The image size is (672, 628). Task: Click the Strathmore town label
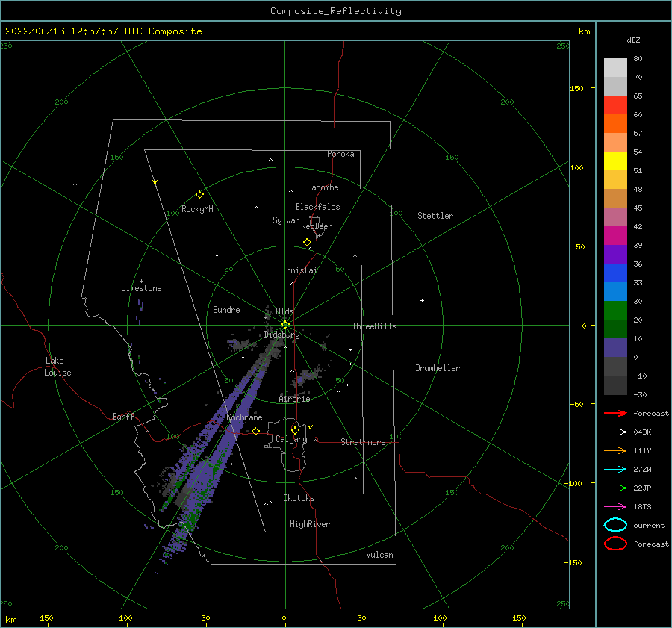coord(363,442)
